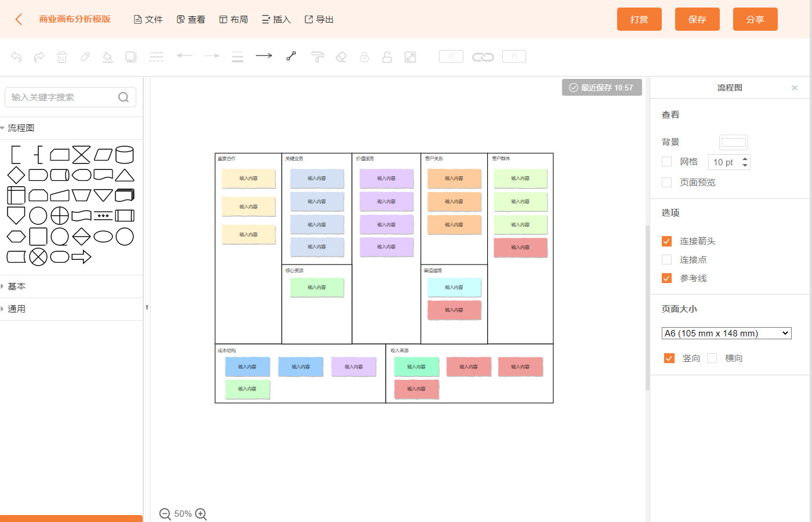Enable the 连接点 checkbox
Screen dimensions: 812x522
(x=667, y=260)
